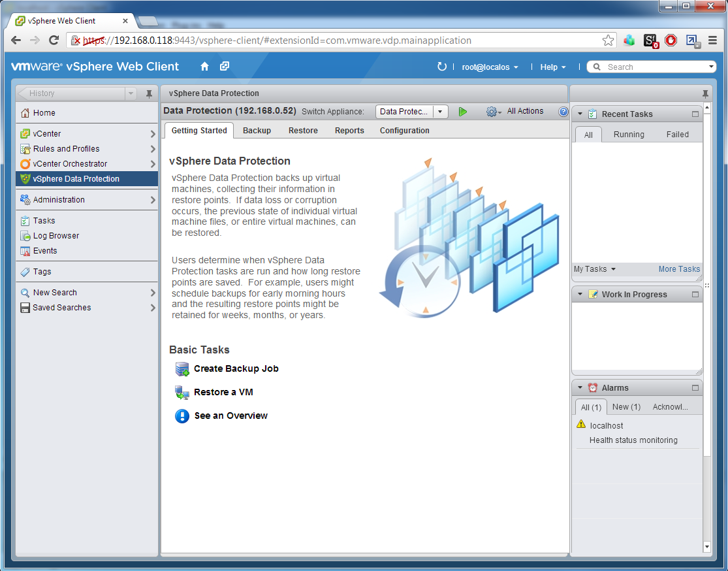
Task: Click the refresh icon in vSphere header
Action: pos(441,67)
